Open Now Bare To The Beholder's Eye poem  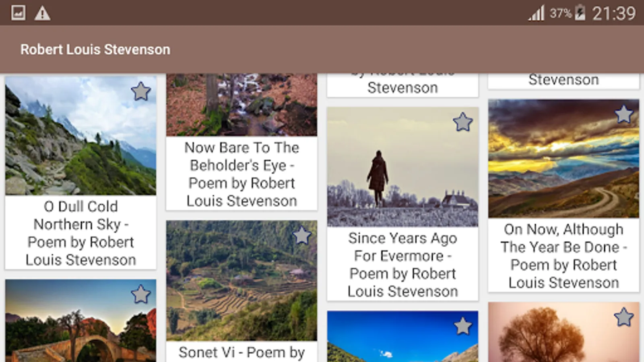click(242, 174)
